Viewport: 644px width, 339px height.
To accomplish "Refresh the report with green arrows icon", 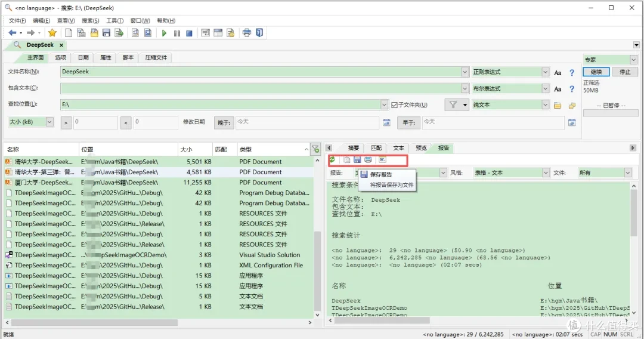I will point(332,159).
